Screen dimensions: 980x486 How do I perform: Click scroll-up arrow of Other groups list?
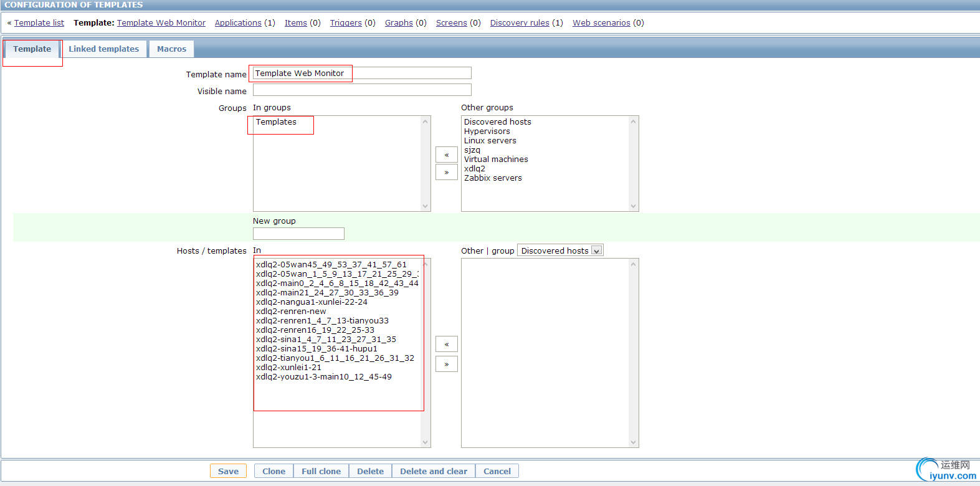(x=634, y=121)
